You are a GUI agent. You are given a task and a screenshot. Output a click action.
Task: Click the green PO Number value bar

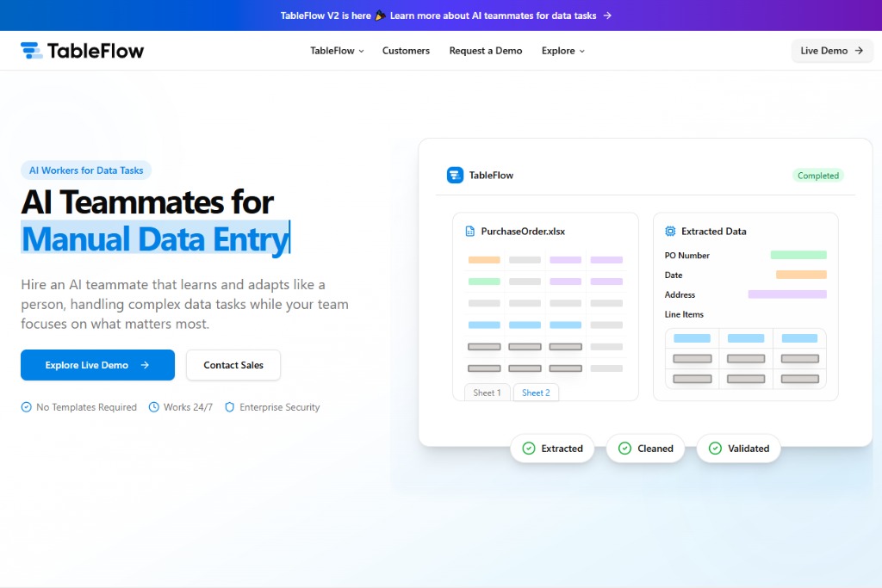[798, 255]
